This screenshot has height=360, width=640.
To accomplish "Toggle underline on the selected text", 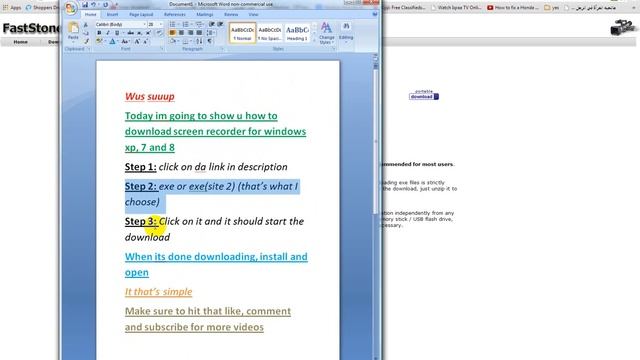I will (117, 33).
